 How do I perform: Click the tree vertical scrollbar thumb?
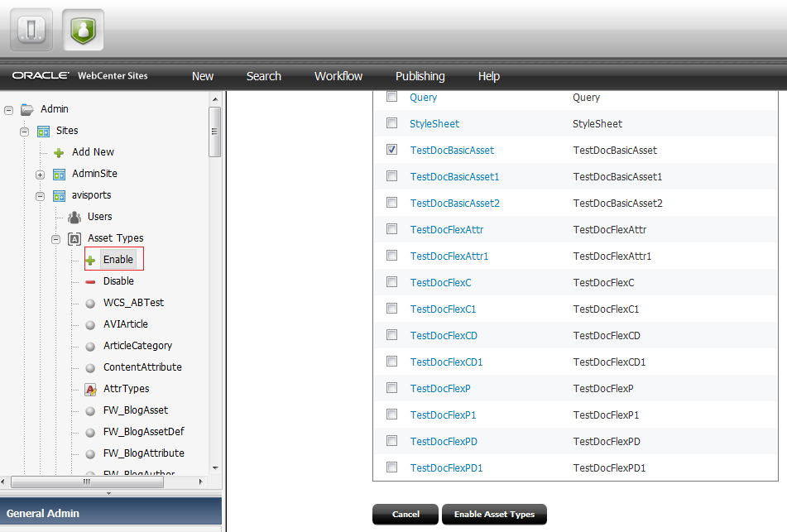pos(215,132)
